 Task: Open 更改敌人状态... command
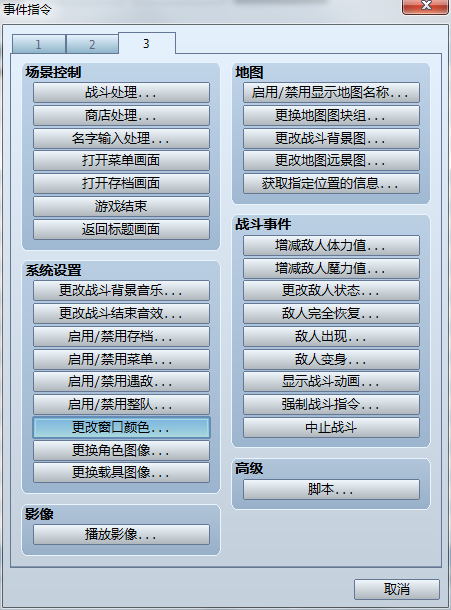332,290
